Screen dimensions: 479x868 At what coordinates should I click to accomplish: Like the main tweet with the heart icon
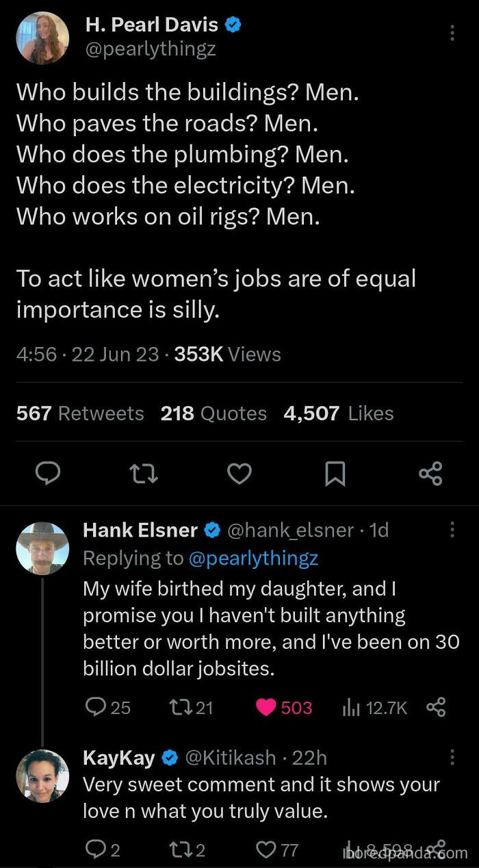pos(239,474)
